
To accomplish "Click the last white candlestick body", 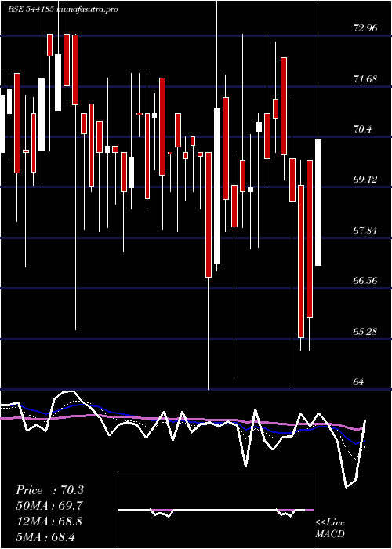I will (x=318, y=202).
